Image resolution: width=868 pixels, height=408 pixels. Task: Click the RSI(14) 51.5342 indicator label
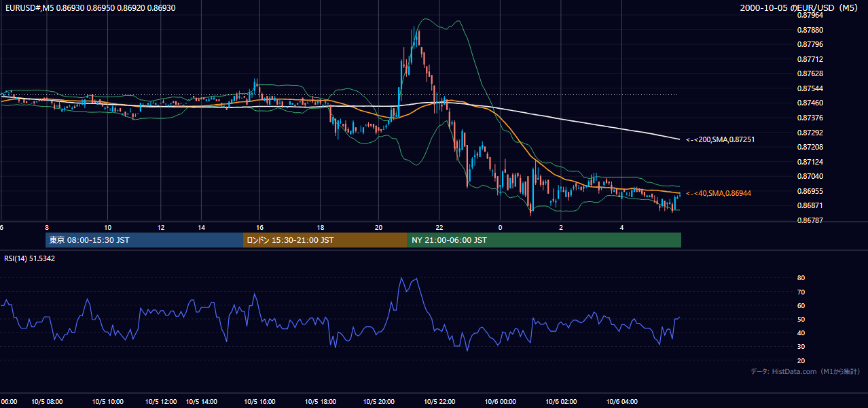29,258
